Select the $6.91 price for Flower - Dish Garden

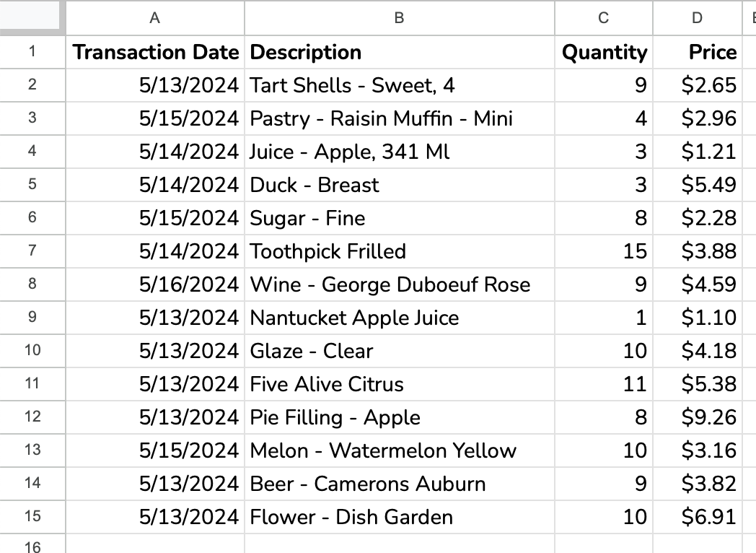[698, 517]
